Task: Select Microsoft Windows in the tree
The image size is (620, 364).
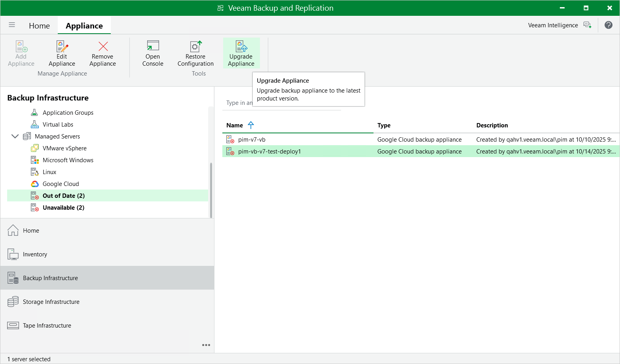Action: 68,160
